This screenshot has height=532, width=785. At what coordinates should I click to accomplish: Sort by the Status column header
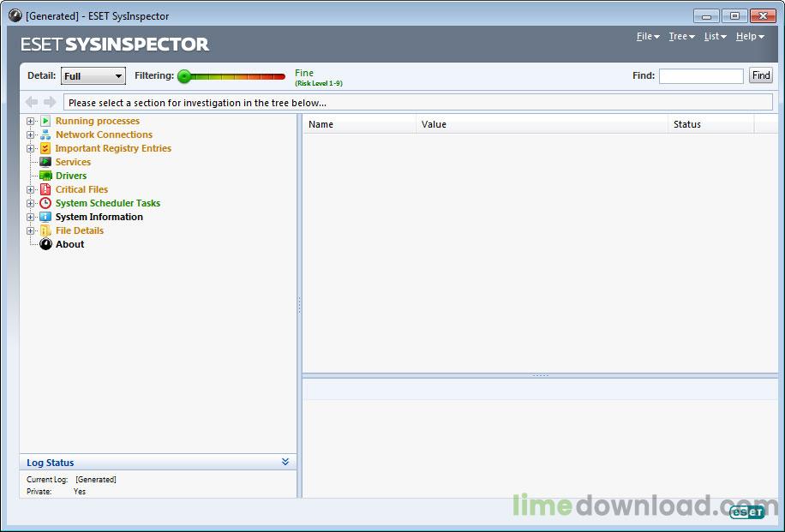pyautogui.click(x=711, y=124)
